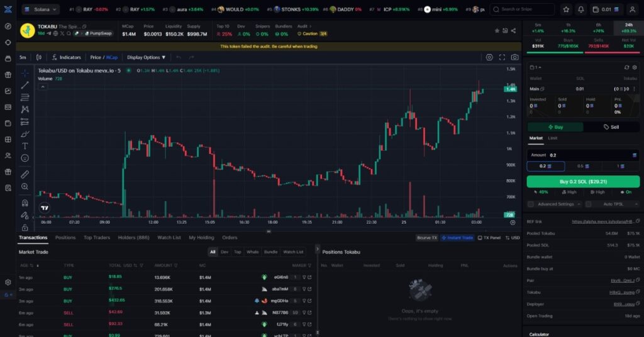
Task: Toggle the On protection setting
Action: (x=626, y=192)
